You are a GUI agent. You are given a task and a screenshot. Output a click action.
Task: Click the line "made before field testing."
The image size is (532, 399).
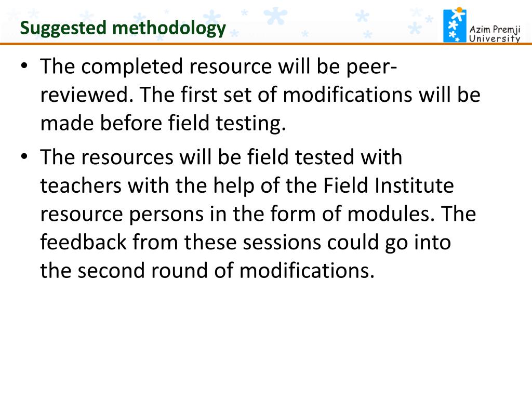click(x=163, y=123)
